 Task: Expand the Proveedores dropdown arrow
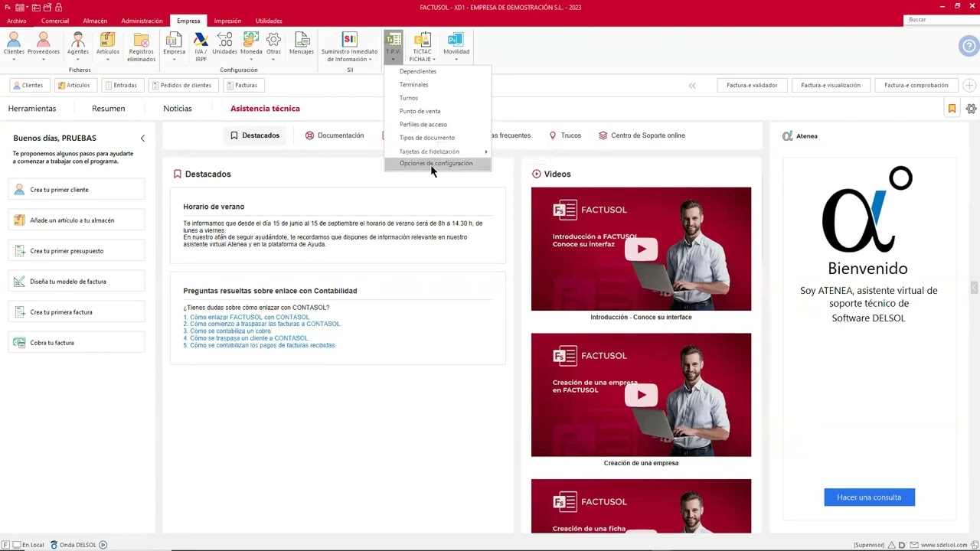(43, 59)
